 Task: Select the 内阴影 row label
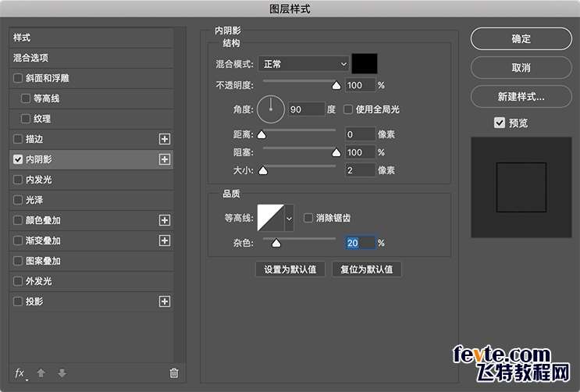tap(39, 159)
